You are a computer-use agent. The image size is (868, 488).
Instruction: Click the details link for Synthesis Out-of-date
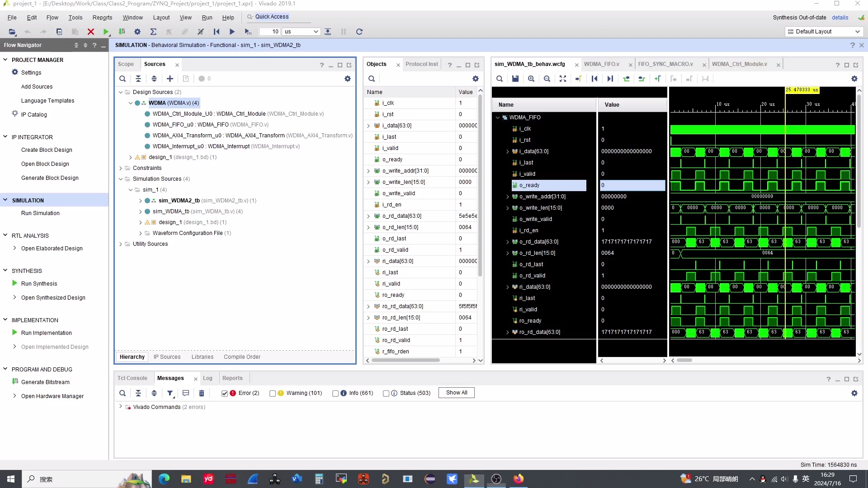(840, 18)
